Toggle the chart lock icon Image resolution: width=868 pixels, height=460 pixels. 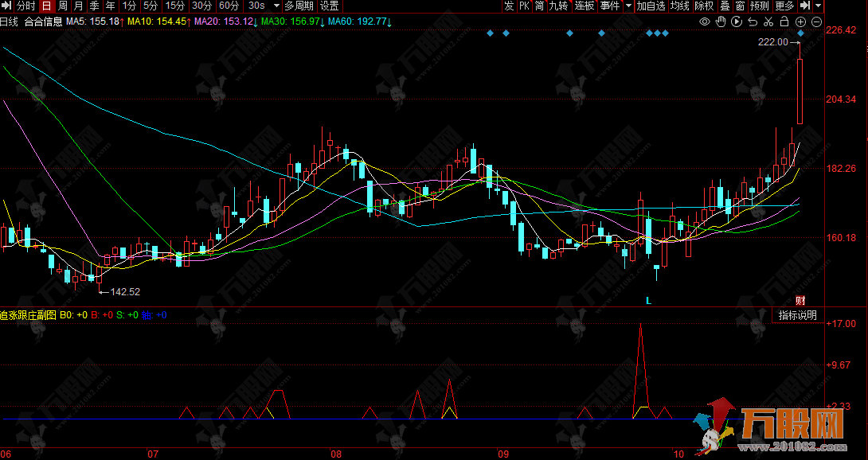point(784,21)
